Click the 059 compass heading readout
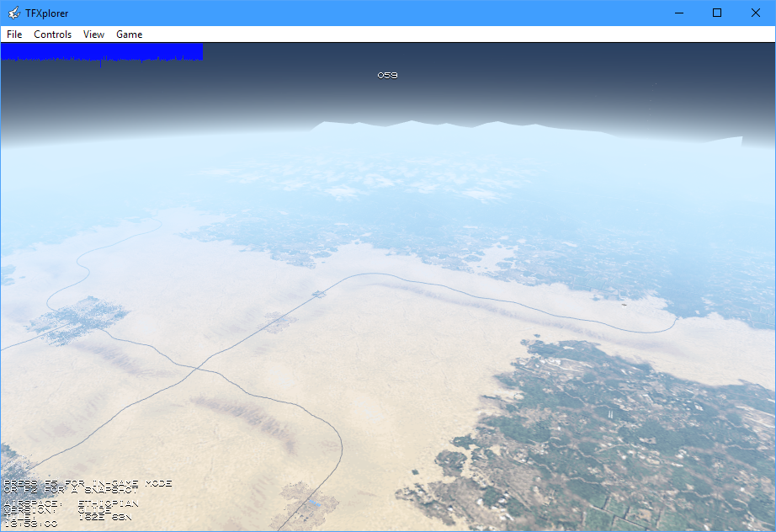Screen dimensions: 776x532 [387, 76]
